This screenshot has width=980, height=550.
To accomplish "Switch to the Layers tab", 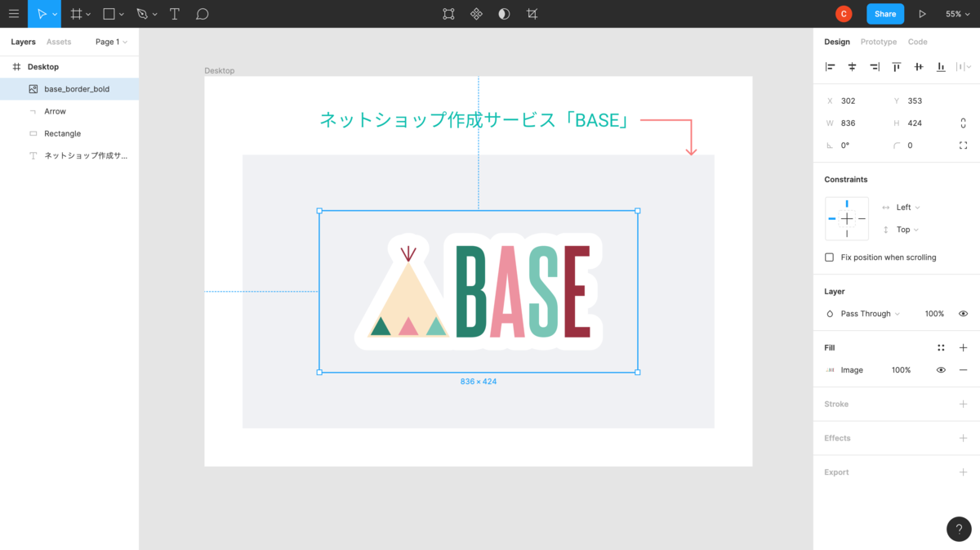I will coord(23,42).
